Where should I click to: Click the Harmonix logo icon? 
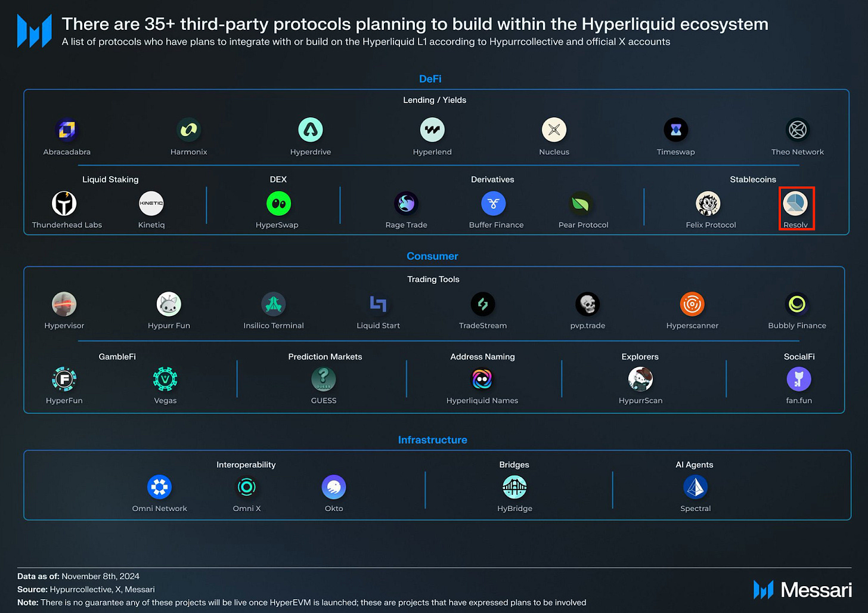(188, 130)
